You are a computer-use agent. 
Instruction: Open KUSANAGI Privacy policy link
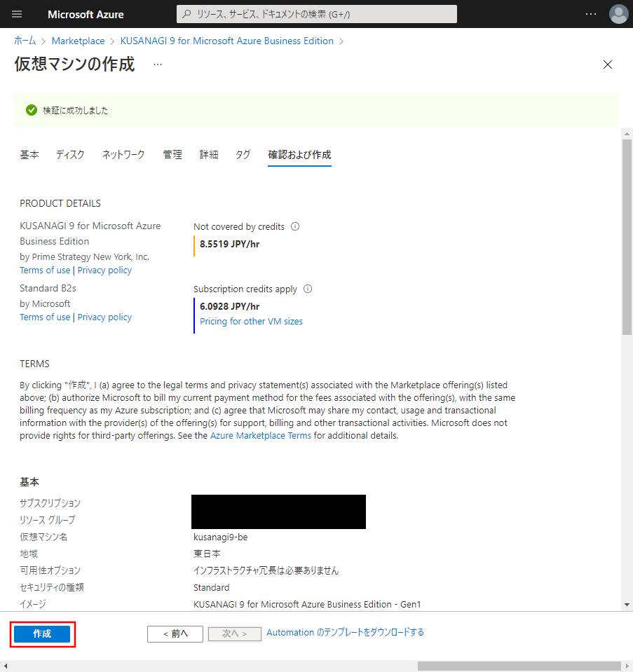coord(104,270)
